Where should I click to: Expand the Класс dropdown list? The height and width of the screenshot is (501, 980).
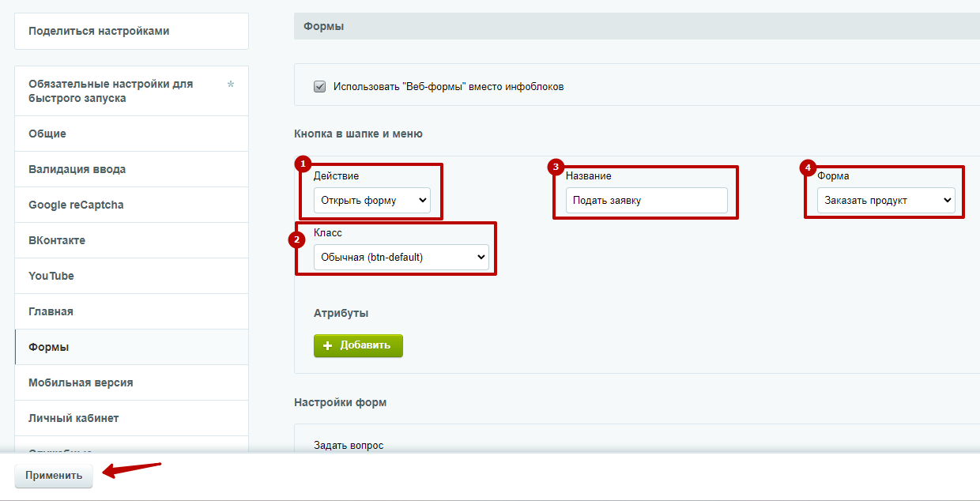(401, 257)
